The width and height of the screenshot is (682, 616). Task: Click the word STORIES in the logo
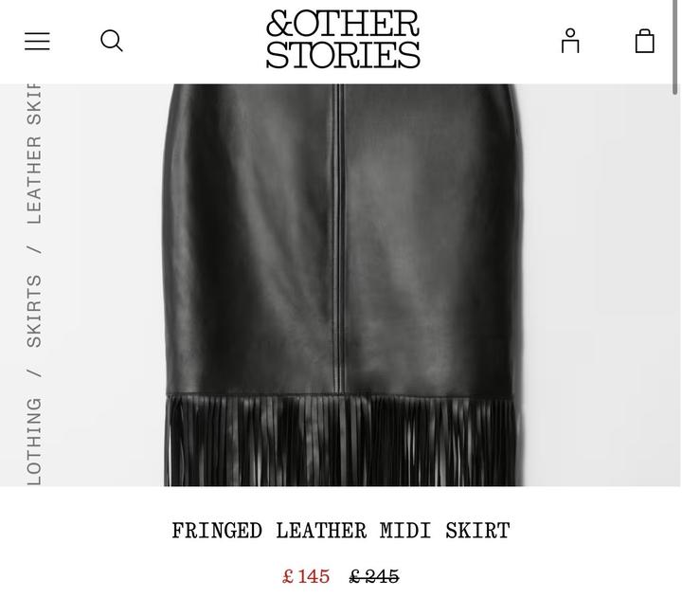(343, 54)
